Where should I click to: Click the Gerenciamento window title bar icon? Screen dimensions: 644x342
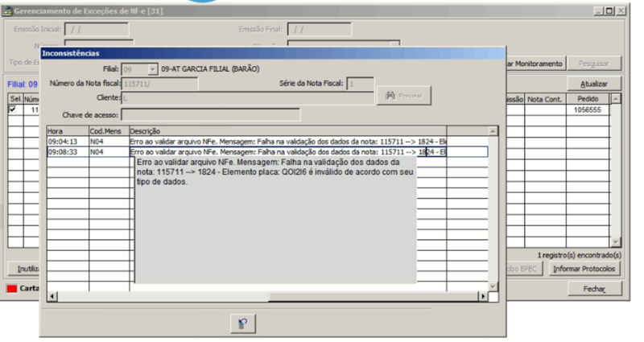point(7,11)
